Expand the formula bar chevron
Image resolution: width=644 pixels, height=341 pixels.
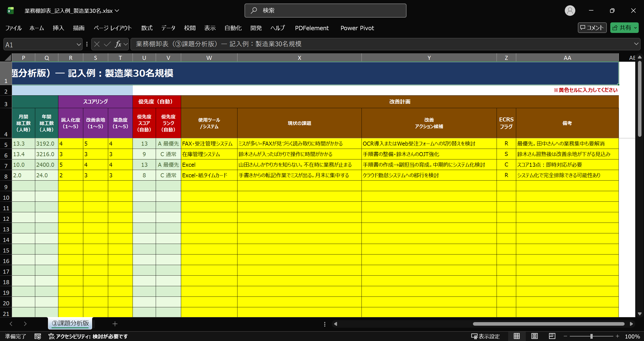[x=636, y=44]
